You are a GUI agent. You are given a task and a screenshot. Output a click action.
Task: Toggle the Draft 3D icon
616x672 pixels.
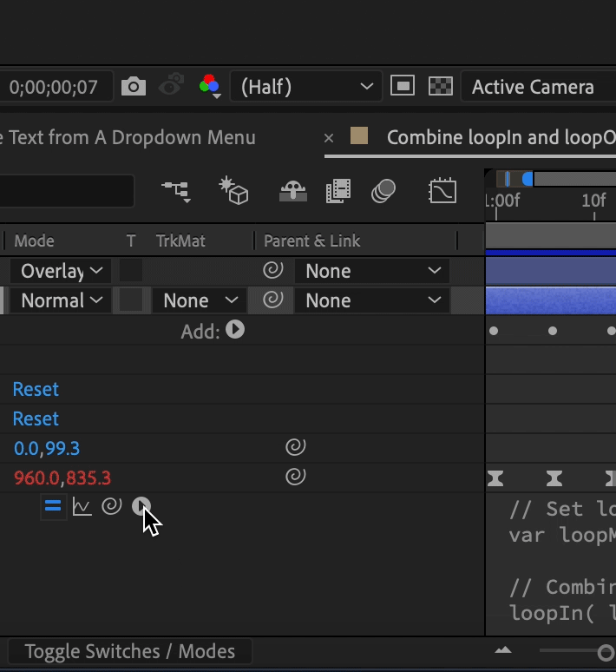coord(233,191)
